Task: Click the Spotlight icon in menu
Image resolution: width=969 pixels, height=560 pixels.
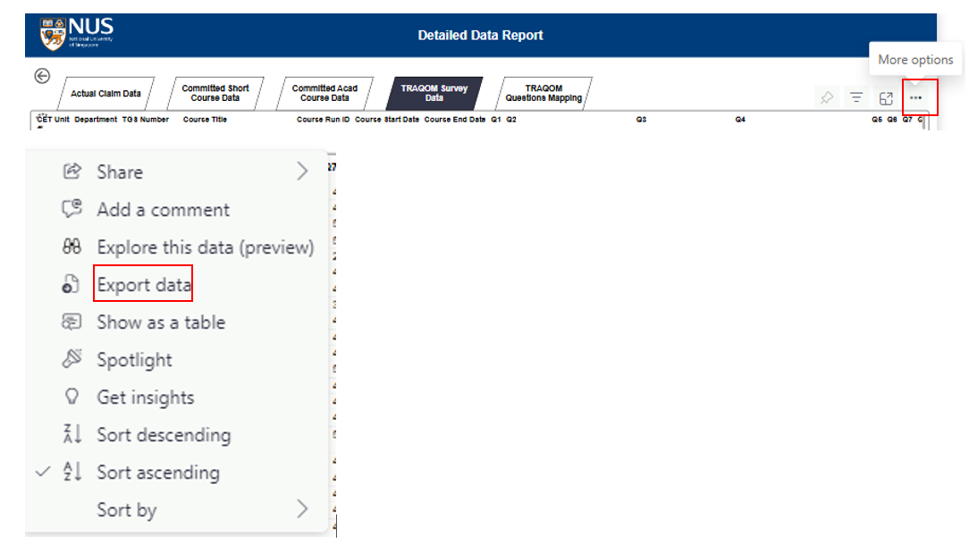Action: pyautogui.click(x=72, y=360)
